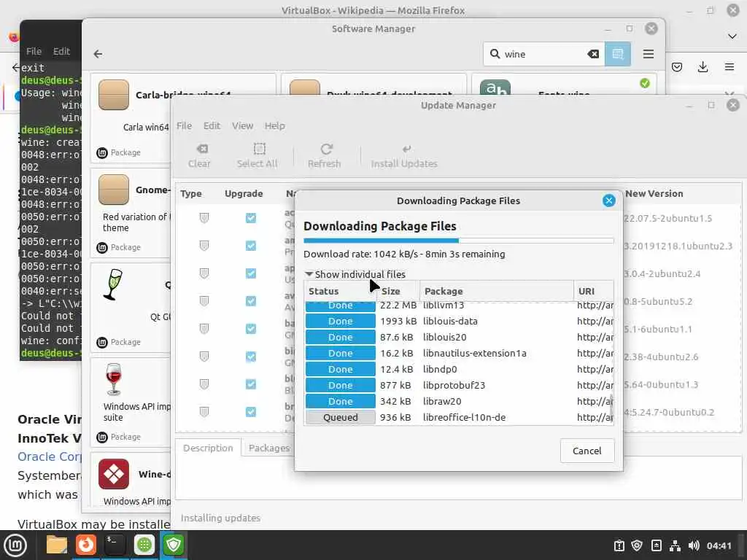Toggle upgrade checkbox for 22.07.5-2ubuntu1.5 row
Viewport: 747px width, 560px height.
tap(251, 218)
